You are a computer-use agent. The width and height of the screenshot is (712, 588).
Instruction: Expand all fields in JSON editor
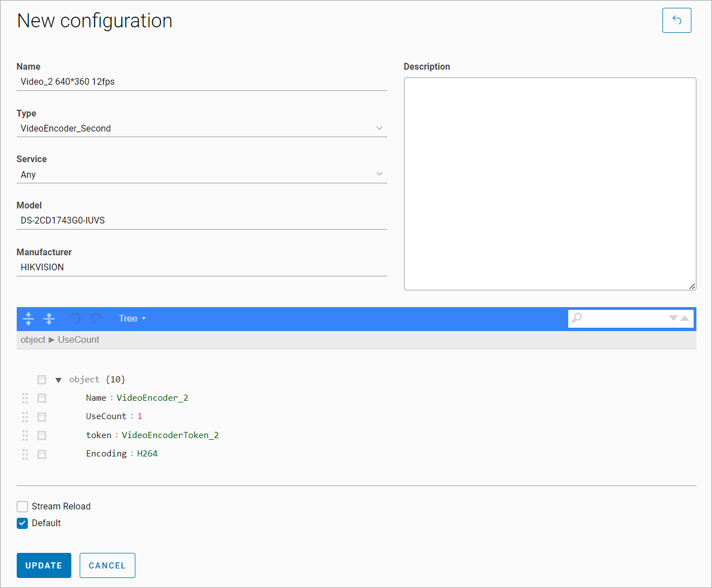(x=28, y=319)
